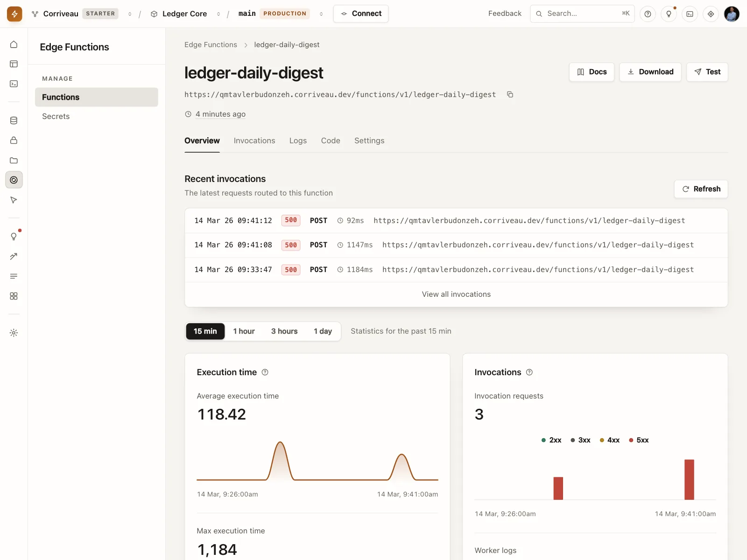Click the Connect button

click(x=361, y=14)
